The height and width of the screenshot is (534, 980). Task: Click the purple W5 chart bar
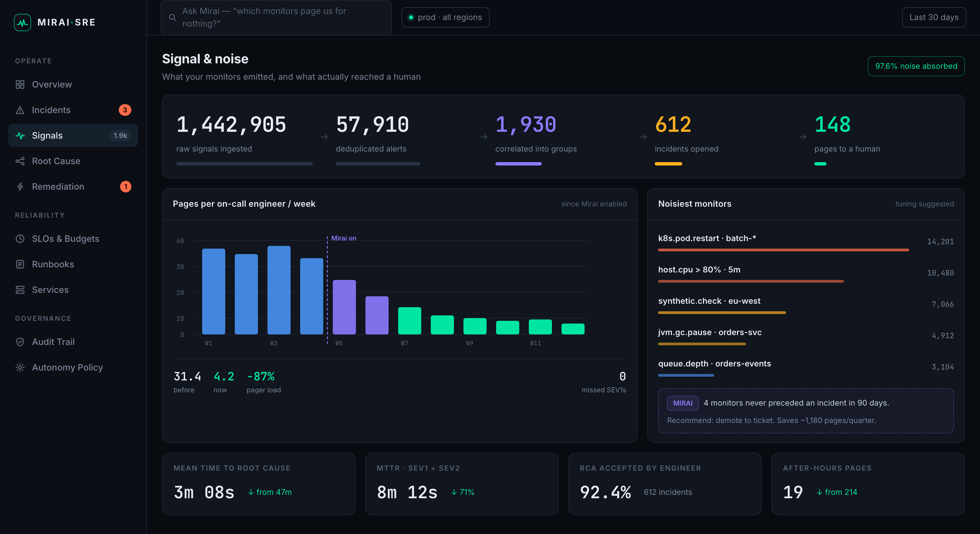[344, 307]
